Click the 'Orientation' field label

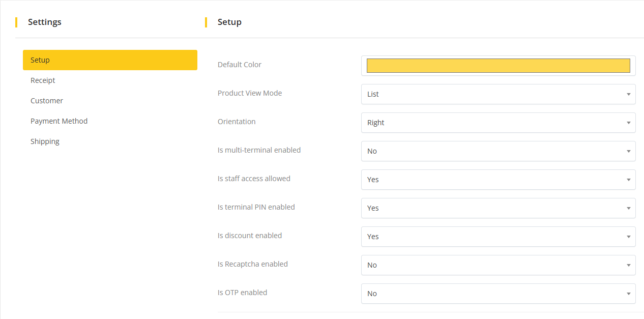237,122
